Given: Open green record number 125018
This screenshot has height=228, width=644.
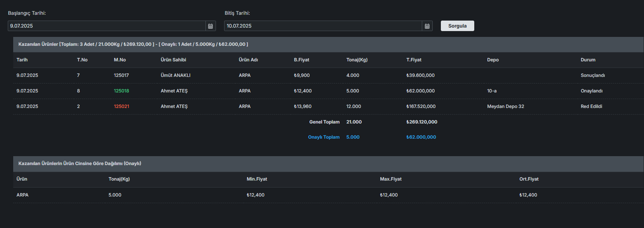Looking at the screenshot, I should point(121,91).
